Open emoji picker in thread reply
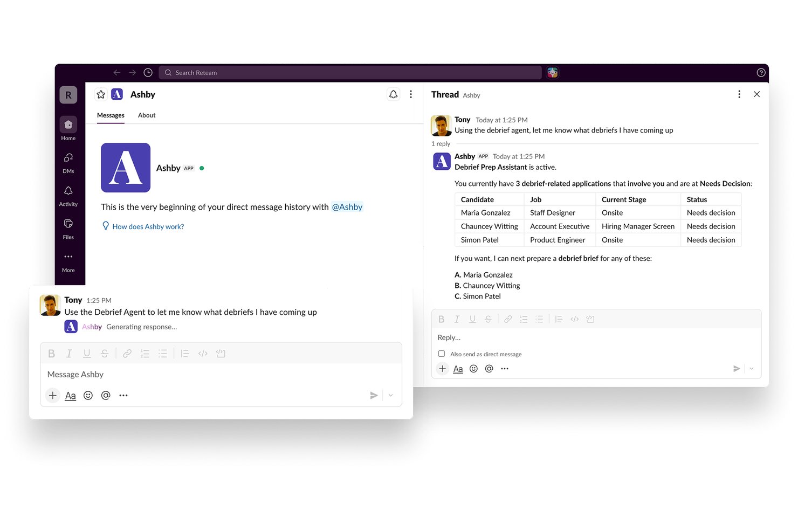Screen dimensions: 798x532 [x=473, y=369]
